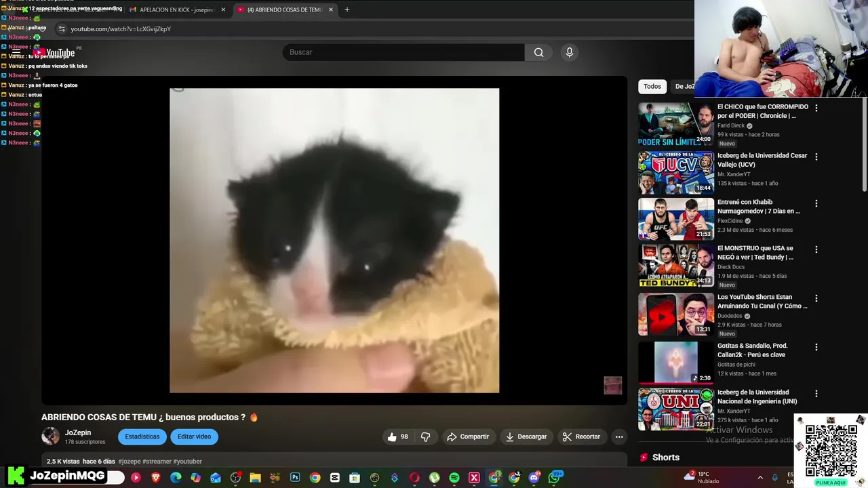
Task: Open 'Los YouTube Shorts Estan Arruinando' title
Action: 762,302
